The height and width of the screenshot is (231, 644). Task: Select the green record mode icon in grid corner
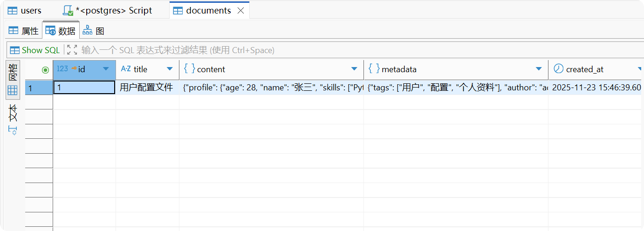point(45,70)
